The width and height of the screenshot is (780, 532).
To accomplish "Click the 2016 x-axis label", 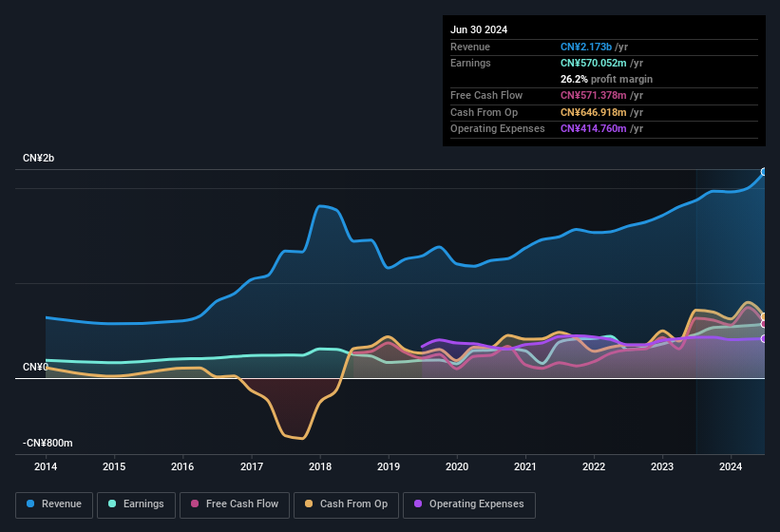I will [182, 466].
